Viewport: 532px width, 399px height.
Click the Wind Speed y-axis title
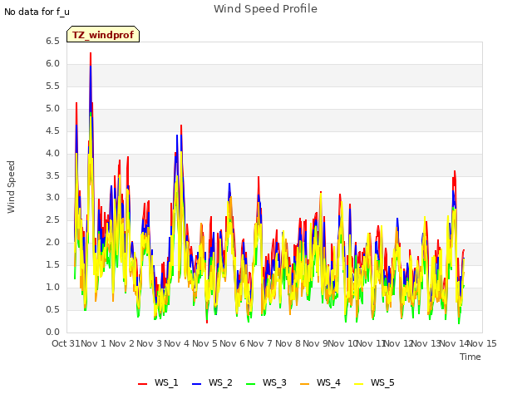coord(11,187)
